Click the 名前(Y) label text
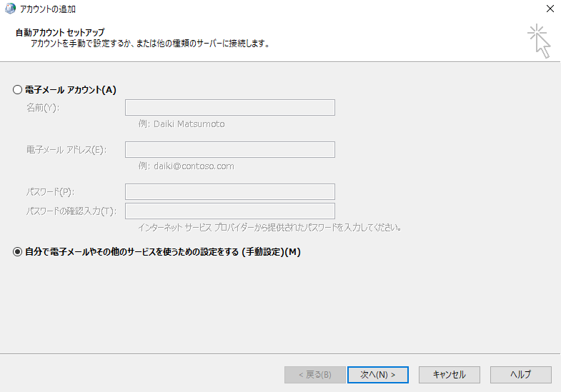The image size is (561, 392). pos(42,108)
